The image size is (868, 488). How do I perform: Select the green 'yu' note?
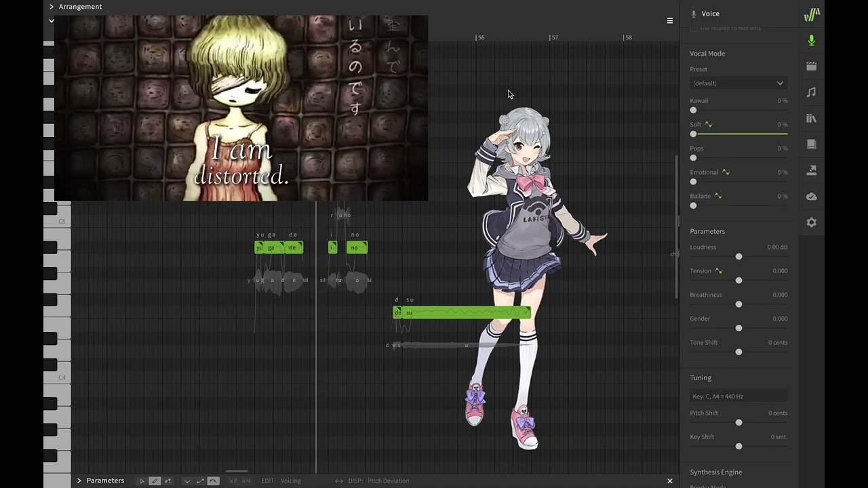click(259, 247)
